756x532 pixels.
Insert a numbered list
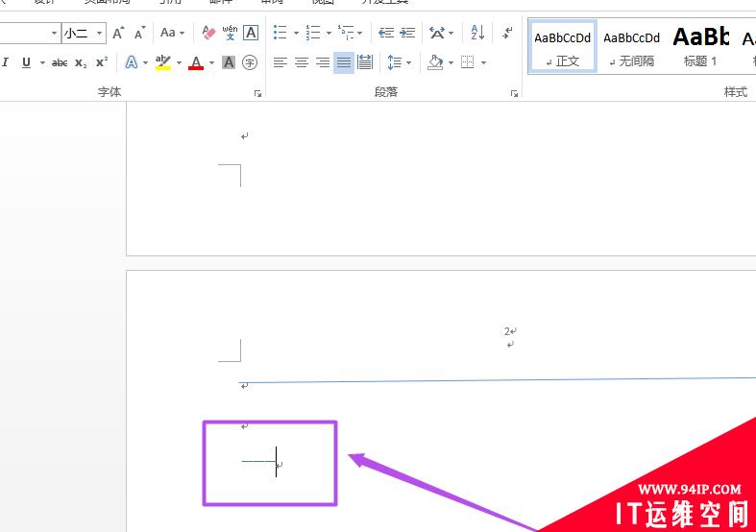click(x=313, y=33)
